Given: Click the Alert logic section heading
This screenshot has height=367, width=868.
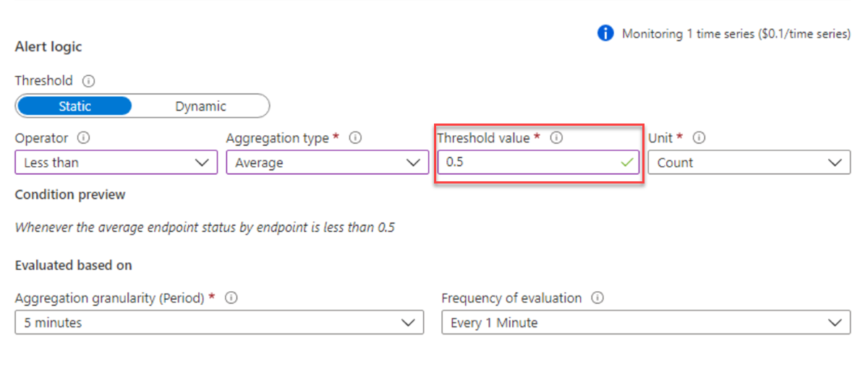Looking at the screenshot, I should tap(48, 47).
